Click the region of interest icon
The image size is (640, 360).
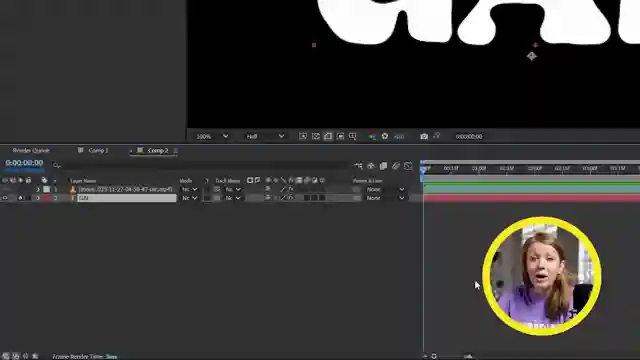(x=340, y=136)
